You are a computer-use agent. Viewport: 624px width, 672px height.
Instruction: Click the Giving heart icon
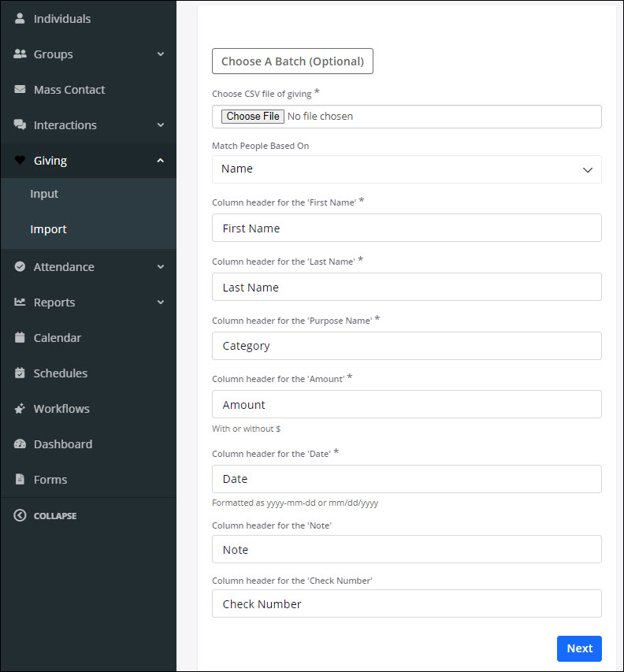[20, 161]
